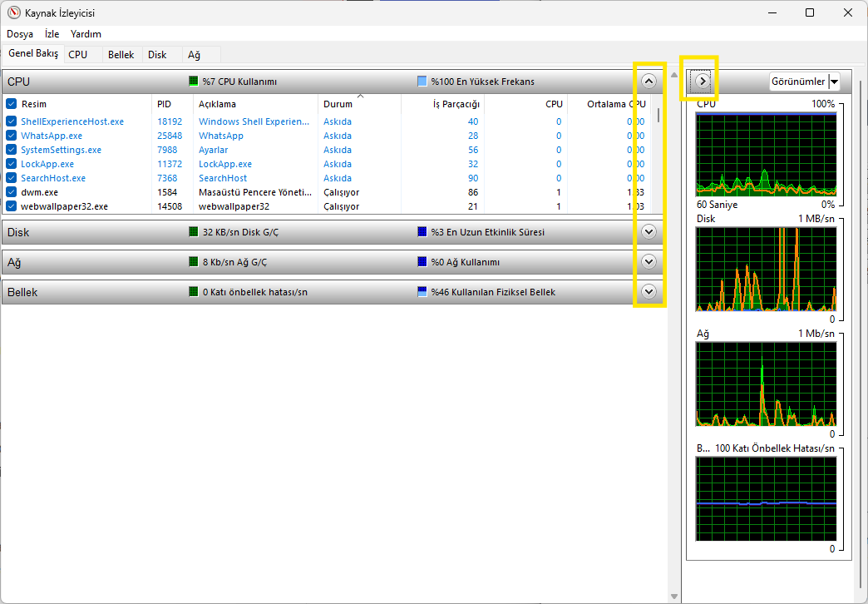Click Masaüstü Pencere Yöneti... description
Viewport: 868px width, 604px height.
pyautogui.click(x=255, y=192)
